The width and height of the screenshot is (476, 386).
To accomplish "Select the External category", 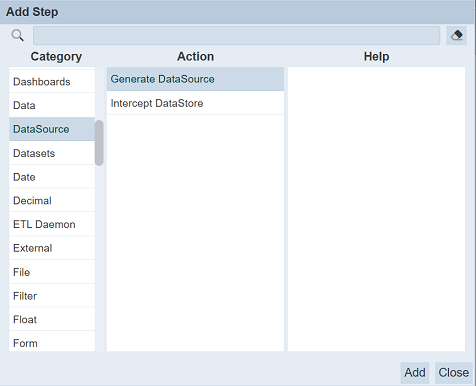I will [52, 248].
